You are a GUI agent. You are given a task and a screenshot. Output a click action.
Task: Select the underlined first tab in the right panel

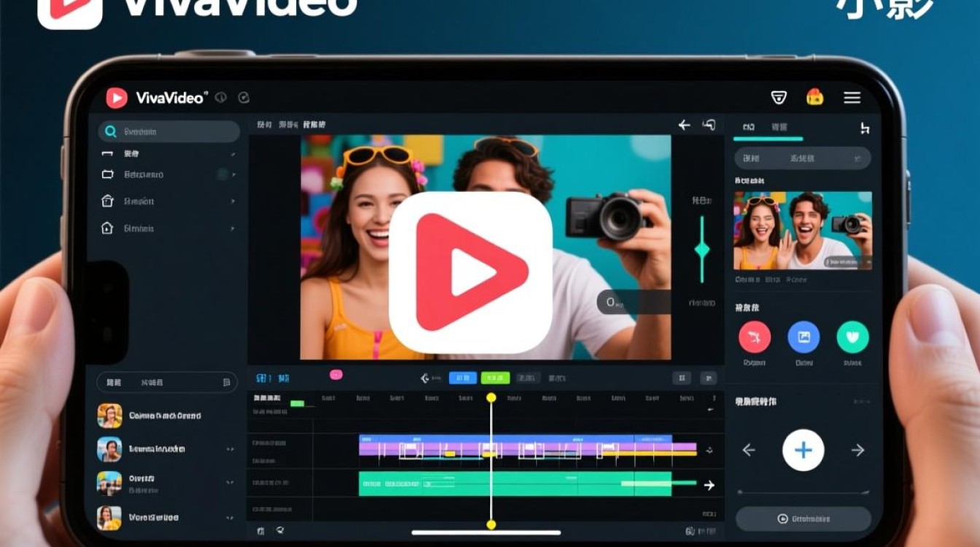(x=749, y=128)
